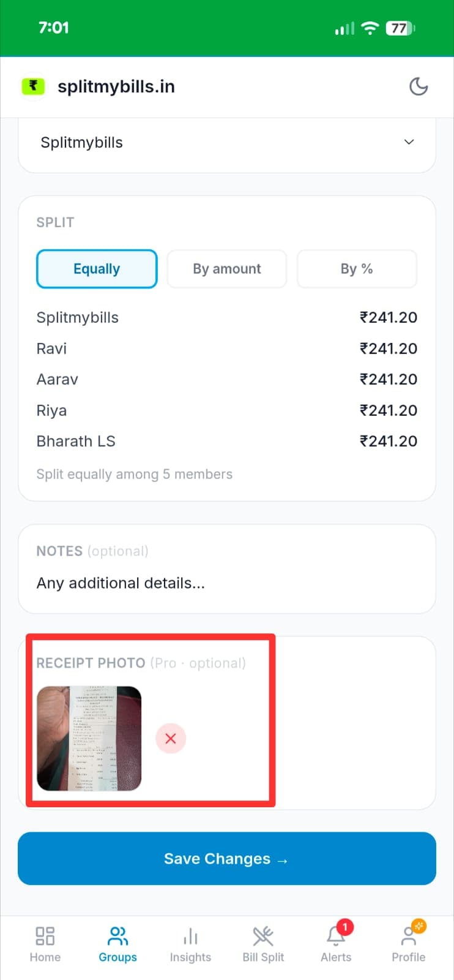Expand the Splitmybills selector chevron
Viewport: 454px width, 980px height.
[x=408, y=142]
